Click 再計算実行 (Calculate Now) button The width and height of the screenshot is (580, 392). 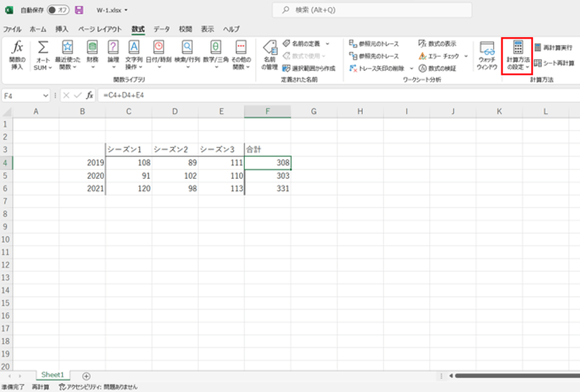click(x=552, y=48)
